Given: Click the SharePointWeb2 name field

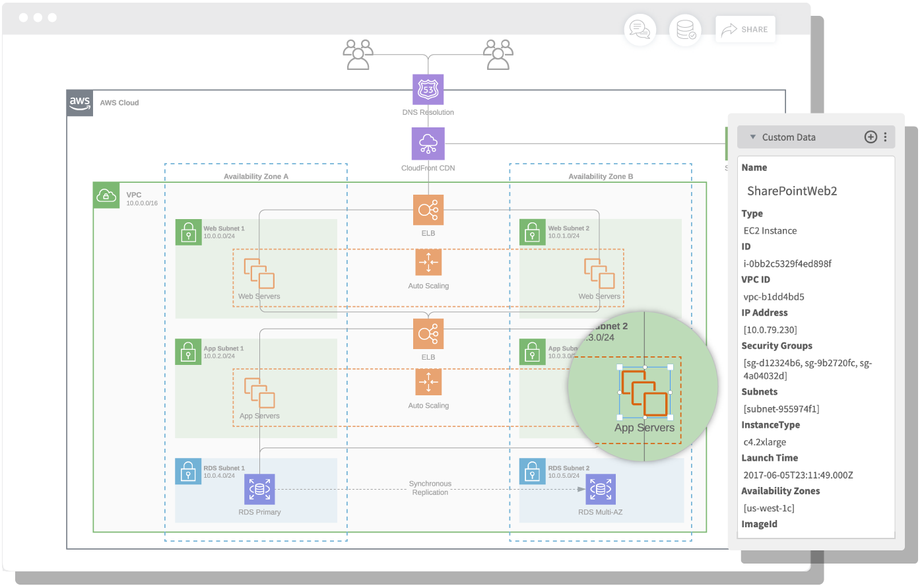Looking at the screenshot, I should click(792, 191).
